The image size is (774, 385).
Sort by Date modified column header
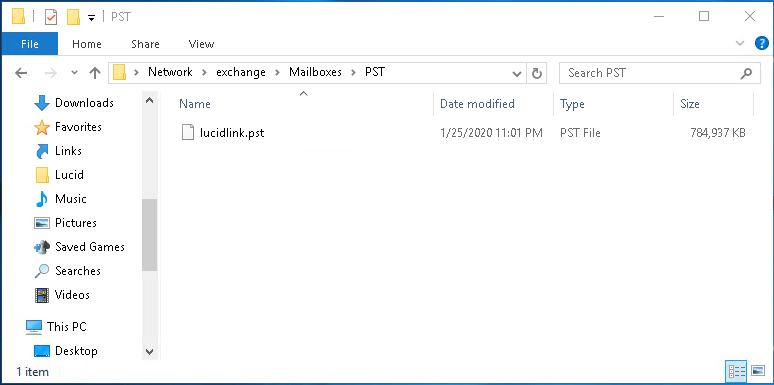[x=477, y=104]
